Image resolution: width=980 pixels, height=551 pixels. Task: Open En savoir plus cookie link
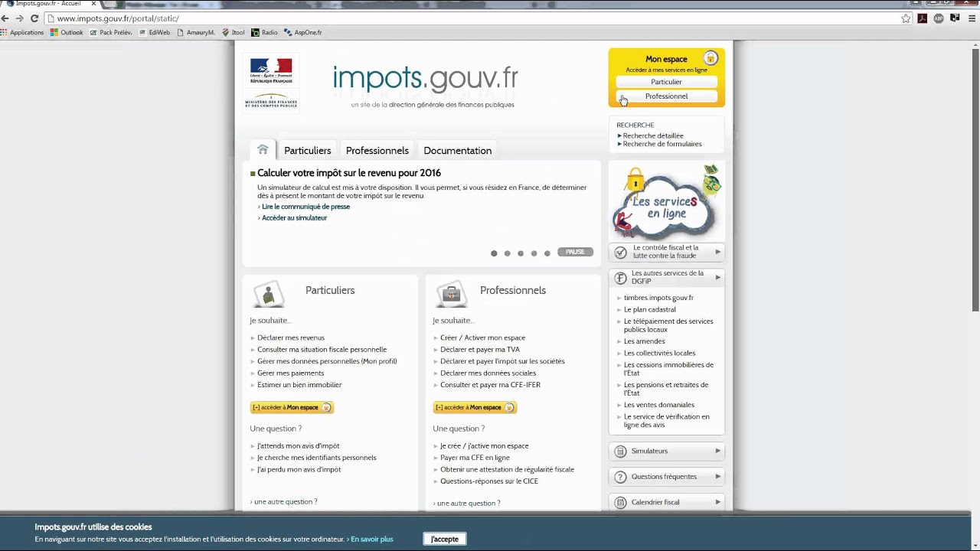click(371, 540)
